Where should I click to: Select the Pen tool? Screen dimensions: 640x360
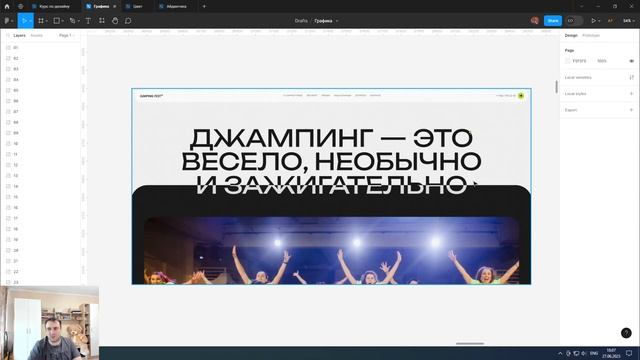click(x=72, y=20)
